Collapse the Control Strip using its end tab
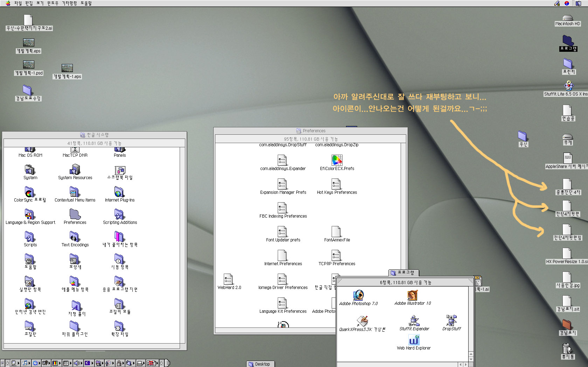This screenshot has width=588, height=367. tap(167, 363)
